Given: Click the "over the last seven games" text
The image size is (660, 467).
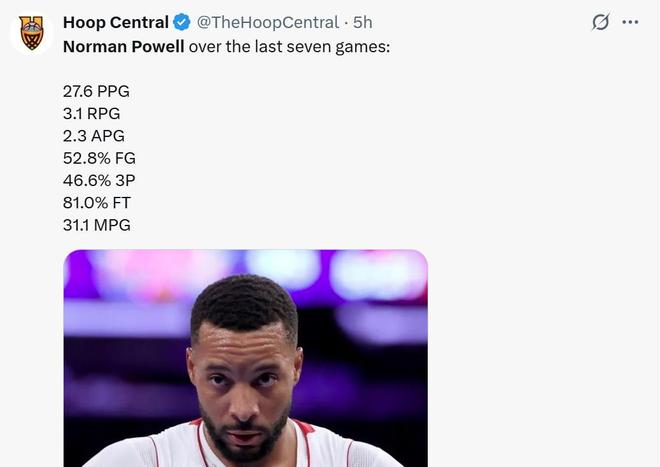Looking at the screenshot, I should click(289, 47).
